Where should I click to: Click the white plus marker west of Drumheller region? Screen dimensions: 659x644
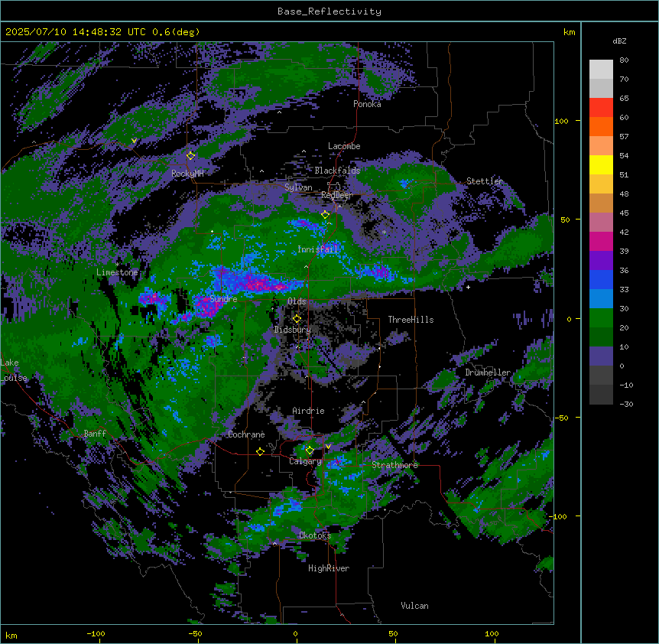pos(468,287)
